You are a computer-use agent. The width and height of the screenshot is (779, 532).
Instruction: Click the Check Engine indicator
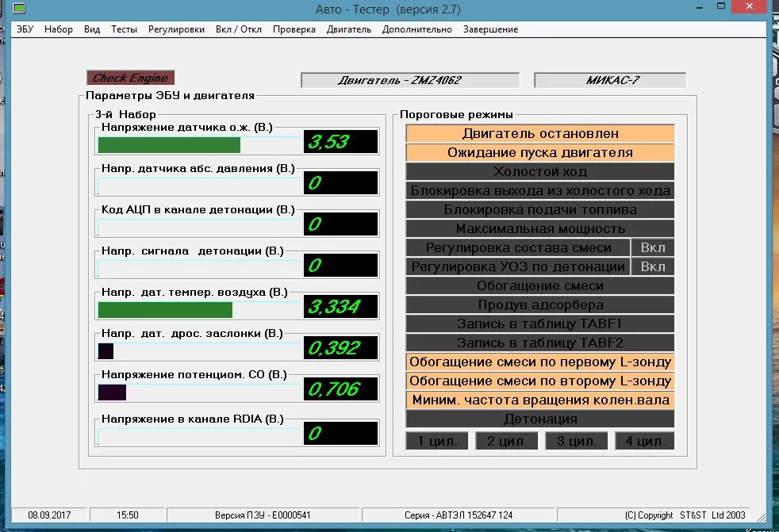[x=131, y=78]
